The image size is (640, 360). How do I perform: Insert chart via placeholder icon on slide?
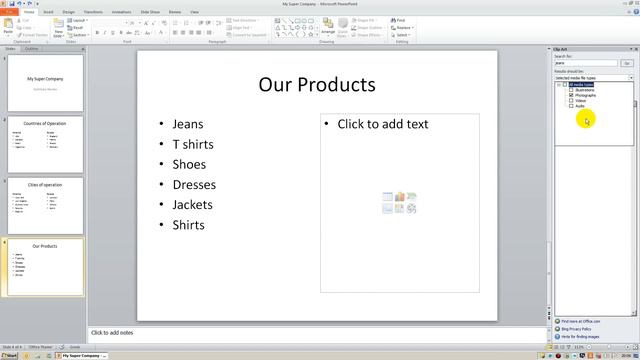pyautogui.click(x=400, y=197)
